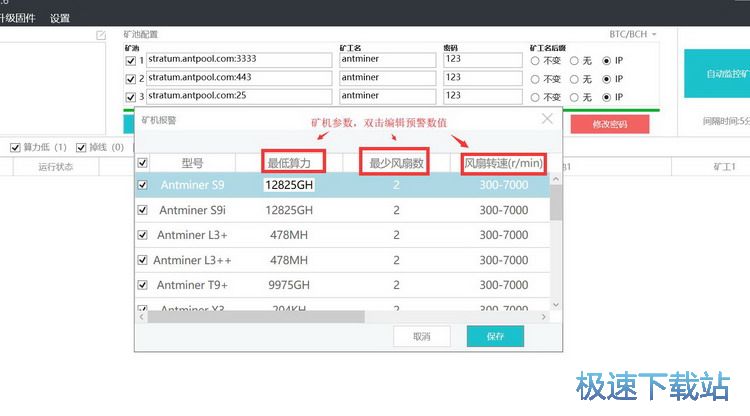The image size is (750, 416).
Task: Select 不变 suffix for pool 2
Action: coord(535,79)
